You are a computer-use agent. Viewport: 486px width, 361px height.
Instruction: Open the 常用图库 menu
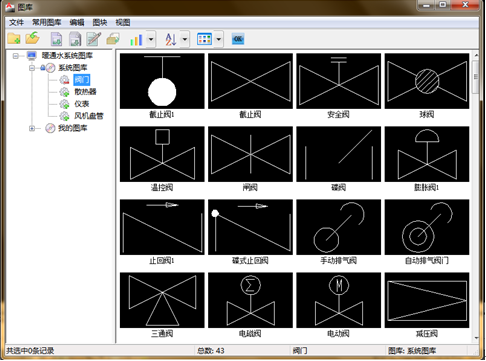click(47, 22)
